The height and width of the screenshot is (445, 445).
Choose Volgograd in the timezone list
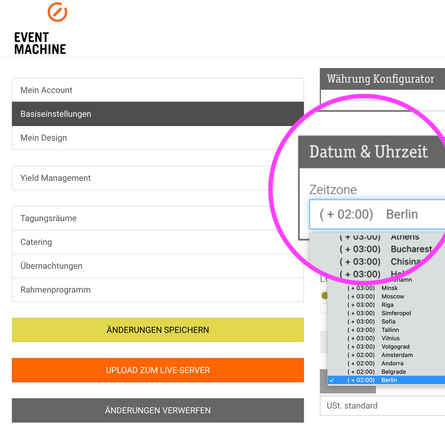pyautogui.click(x=386, y=347)
